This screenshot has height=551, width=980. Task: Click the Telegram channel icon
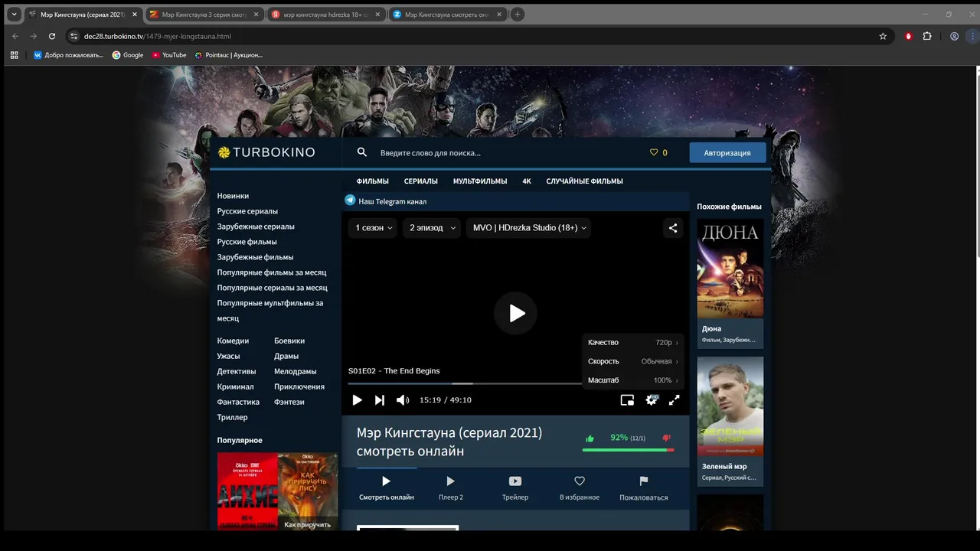[350, 201]
